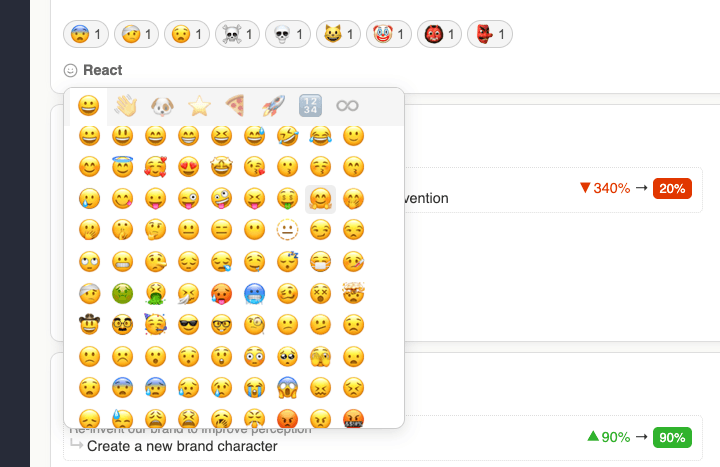720x467 pixels.
Task: Toggle the clown face reaction
Action: point(388,34)
